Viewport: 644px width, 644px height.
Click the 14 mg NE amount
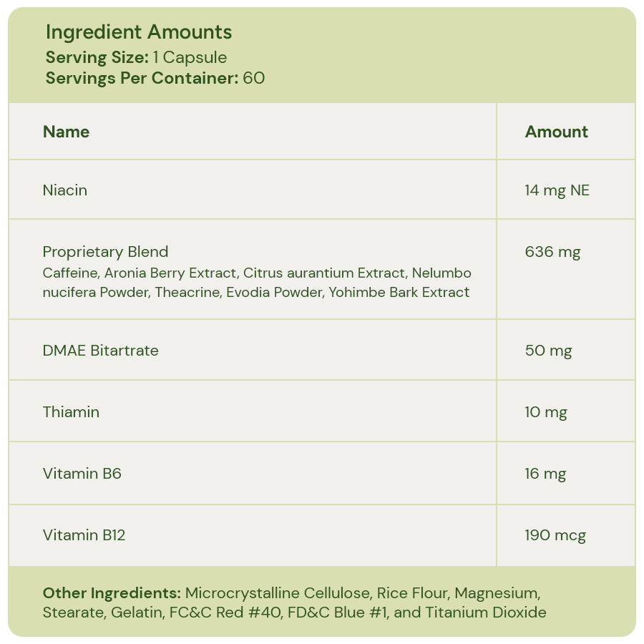pos(557,190)
